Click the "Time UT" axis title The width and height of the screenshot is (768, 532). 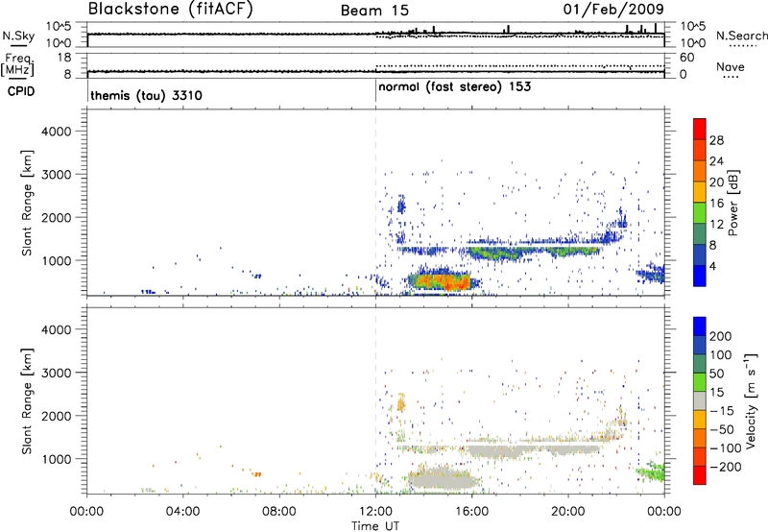[375, 525]
